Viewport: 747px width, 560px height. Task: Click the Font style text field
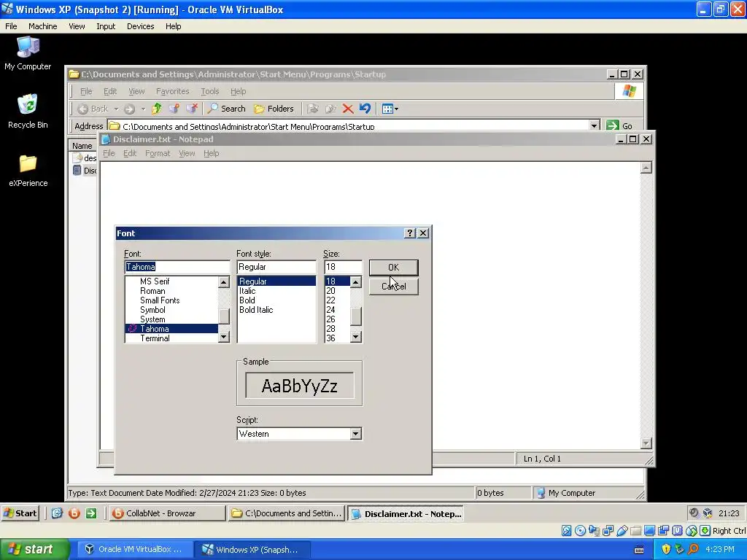276,267
